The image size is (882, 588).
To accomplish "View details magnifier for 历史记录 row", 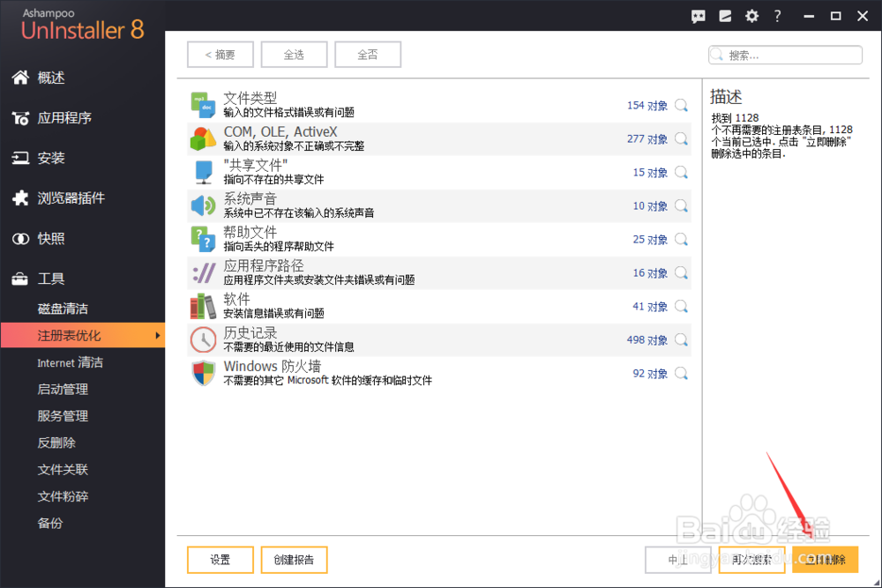I will click(x=681, y=340).
